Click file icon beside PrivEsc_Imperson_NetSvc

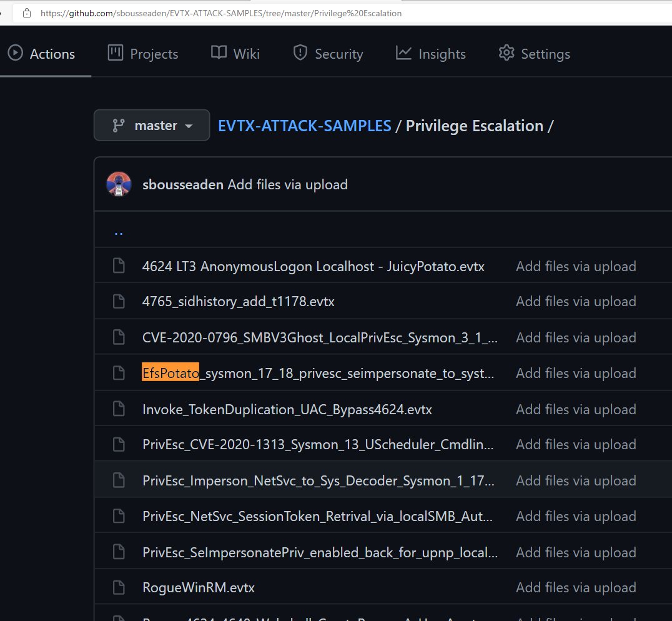119,480
